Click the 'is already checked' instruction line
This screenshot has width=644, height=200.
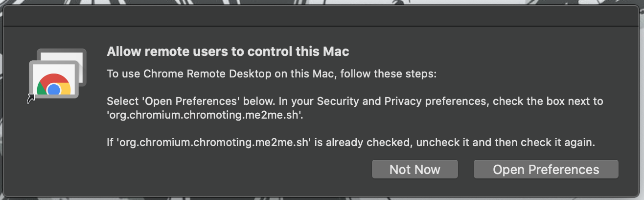click(350, 144)
